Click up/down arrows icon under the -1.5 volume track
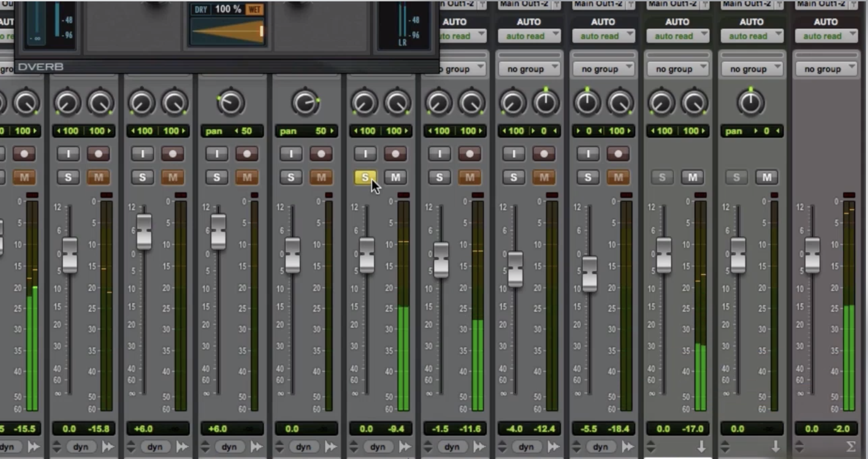This screenshot has height=459, width=868. [428, 447]
